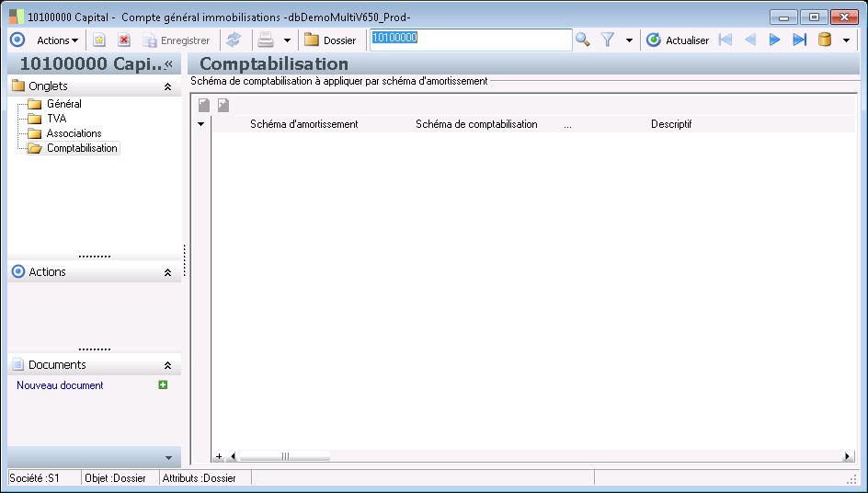Image resolution: width=868 pixels, height=493 pixels.
Task: Go to the first record
Action: point(725,40)
